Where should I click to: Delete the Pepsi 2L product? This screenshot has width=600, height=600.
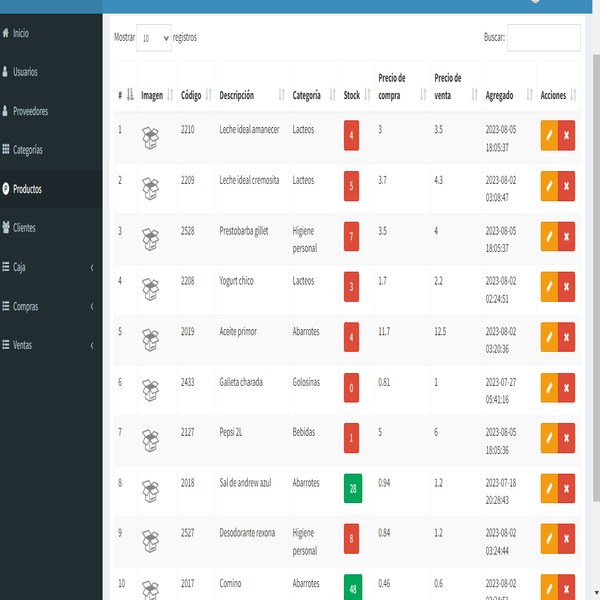coord(566,438)
